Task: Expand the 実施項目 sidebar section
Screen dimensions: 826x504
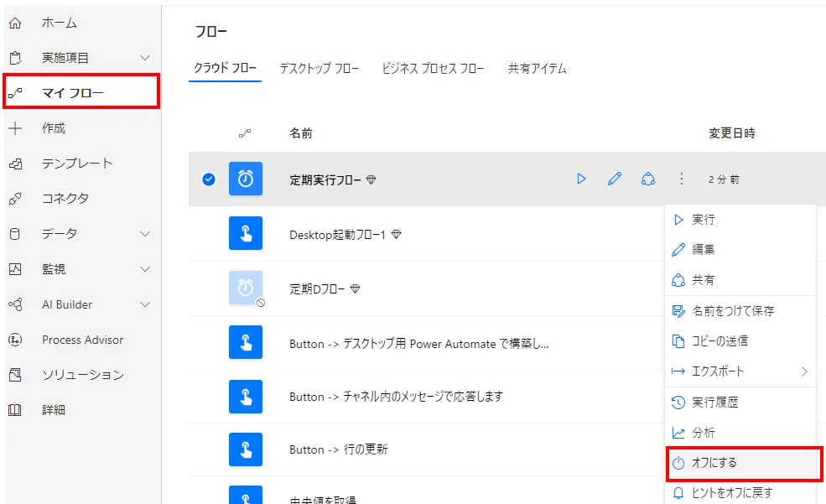Action: (x=145, y=58)
